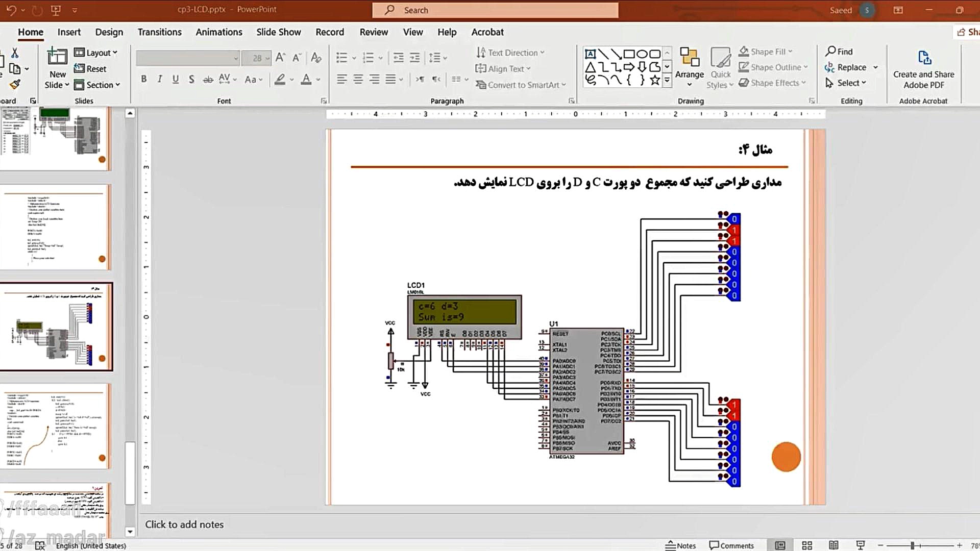This screenshot has height=551, width=980.
Task: Click the Format Painter brush icon
Action: click(x=15, y=84)
